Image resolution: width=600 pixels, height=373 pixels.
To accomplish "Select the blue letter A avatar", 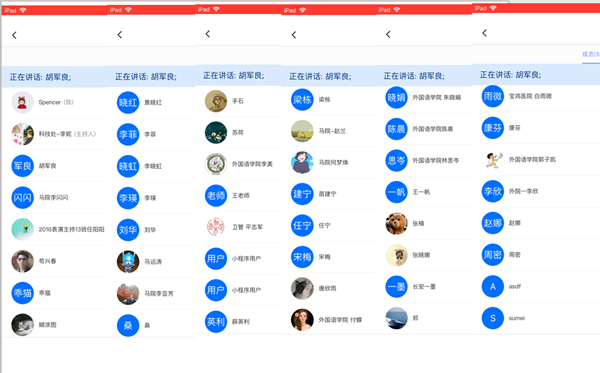I will pyautogui.click(x=492, y=286).
